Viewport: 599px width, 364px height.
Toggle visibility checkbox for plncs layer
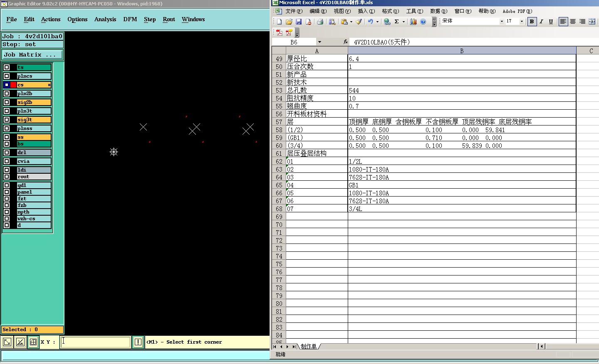7,76
